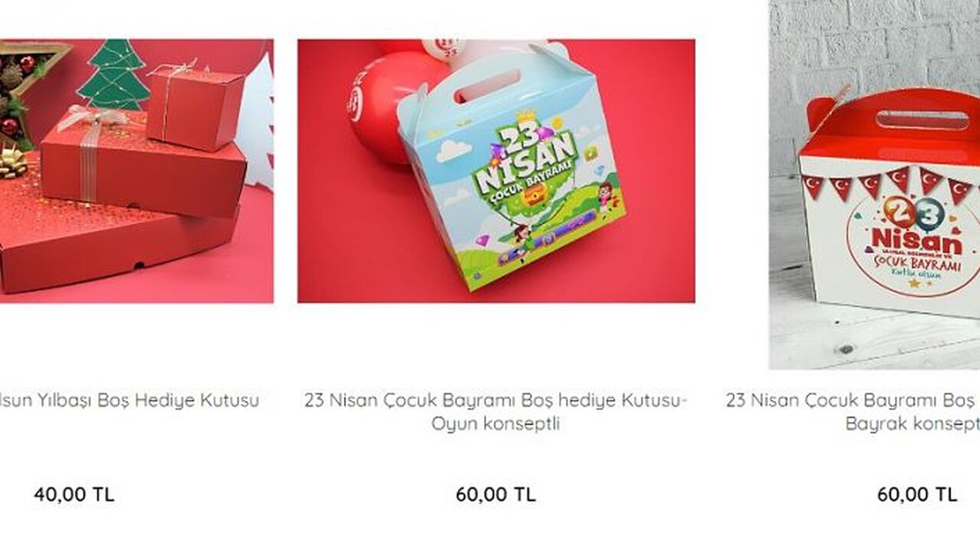Click the white tree cutout beside red boxes

coord(258,122)
